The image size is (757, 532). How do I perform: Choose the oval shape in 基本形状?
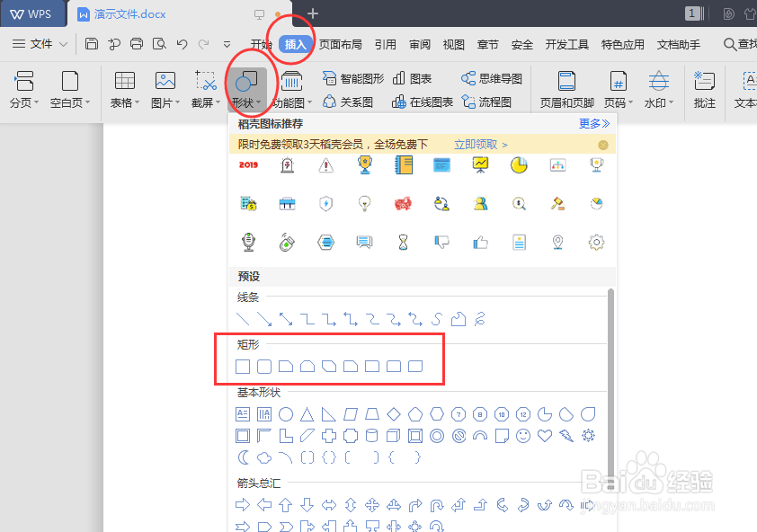(x=286, y=414)
